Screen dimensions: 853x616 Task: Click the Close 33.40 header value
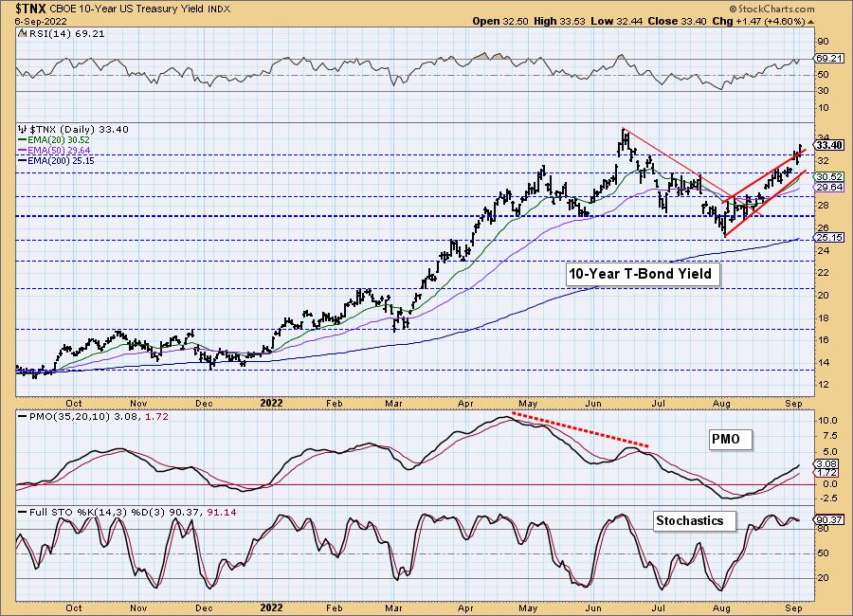coord(678,21)
